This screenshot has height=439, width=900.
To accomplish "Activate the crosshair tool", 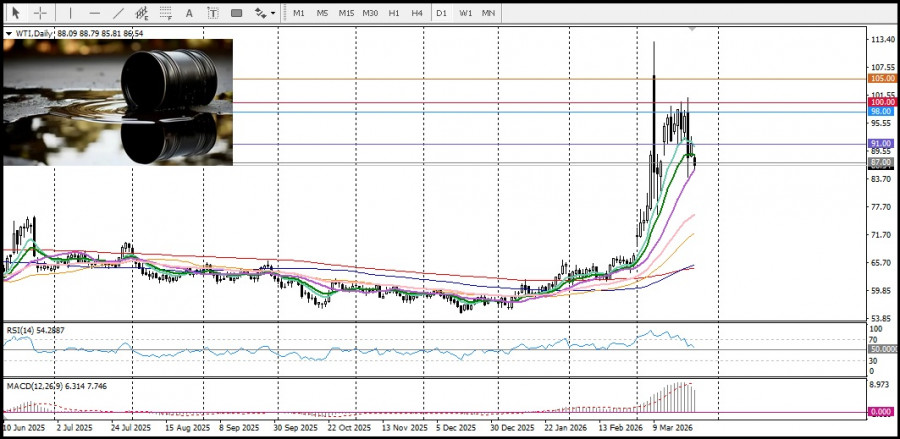I will pyautogui.click(x=40, y=13).
